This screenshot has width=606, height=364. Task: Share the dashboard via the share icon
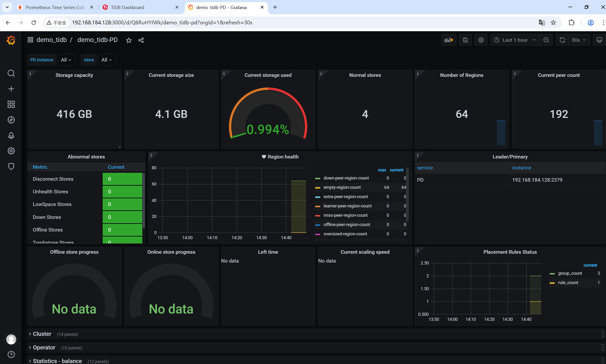click(141, 40)
